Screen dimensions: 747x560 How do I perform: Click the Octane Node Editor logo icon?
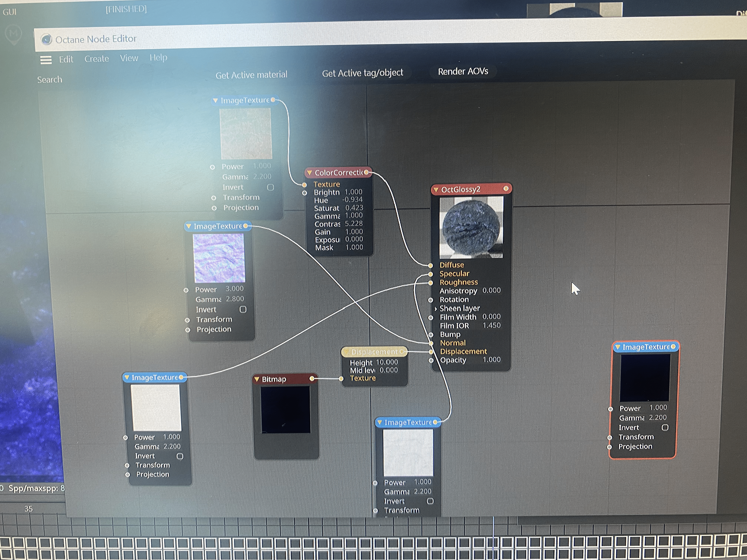pos(46,39)
